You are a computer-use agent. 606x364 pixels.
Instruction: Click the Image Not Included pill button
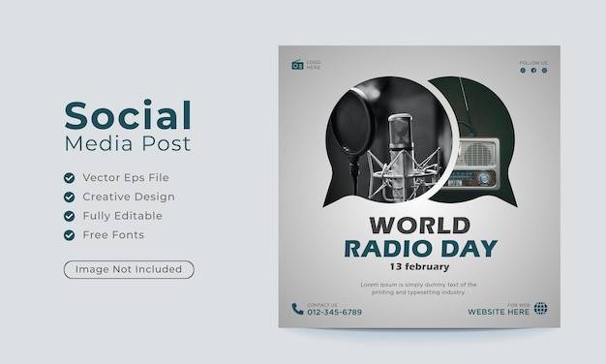click(x=129, y=269)
